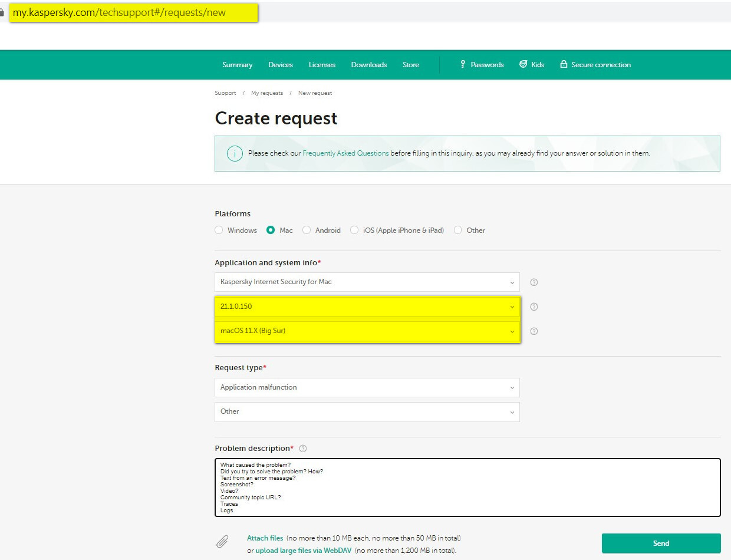Click the Send button
Screen dimensions: 731x560
[661, 543]
